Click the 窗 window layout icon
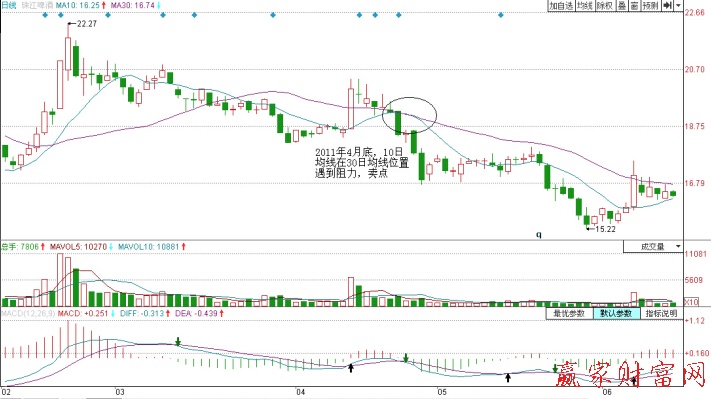711x399 pixels. pos(634,5)
